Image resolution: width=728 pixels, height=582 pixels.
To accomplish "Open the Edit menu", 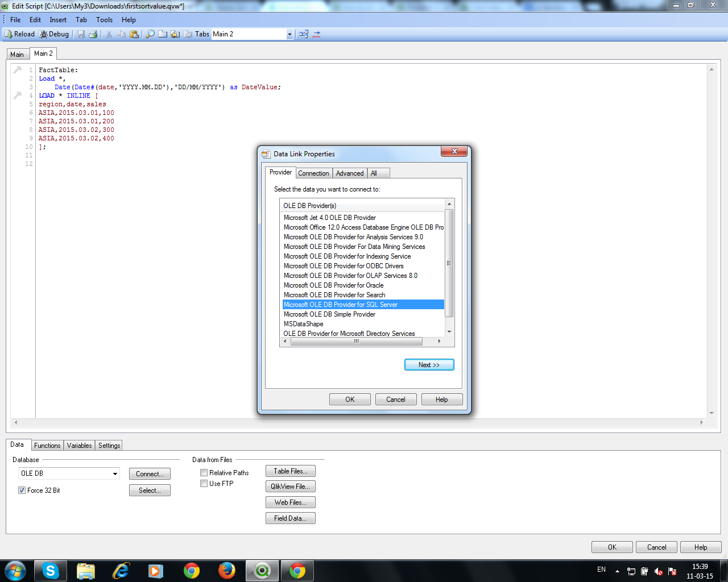I will point(35,20).
